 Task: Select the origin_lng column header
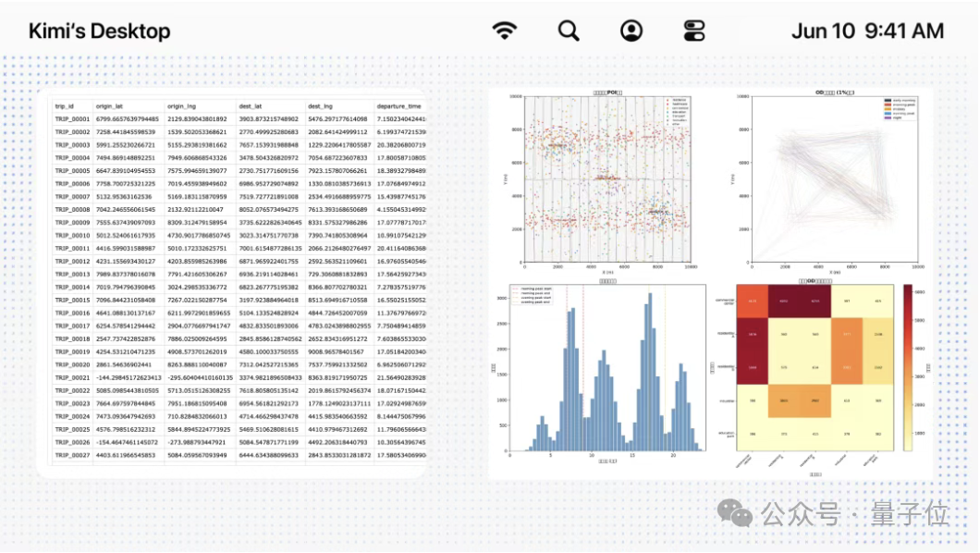tap(181, 106)
